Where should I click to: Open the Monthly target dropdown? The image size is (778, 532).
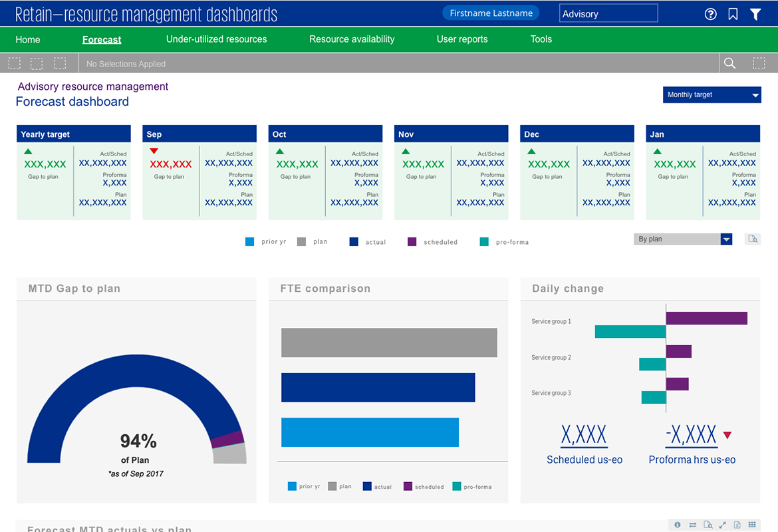point(712,95)
